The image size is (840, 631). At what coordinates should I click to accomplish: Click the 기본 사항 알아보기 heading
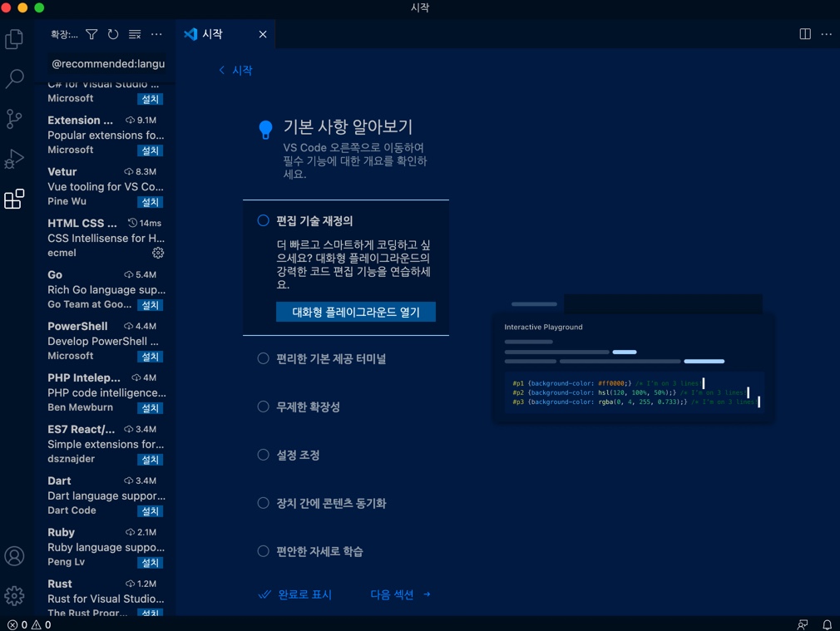click(x=348, y=127)
